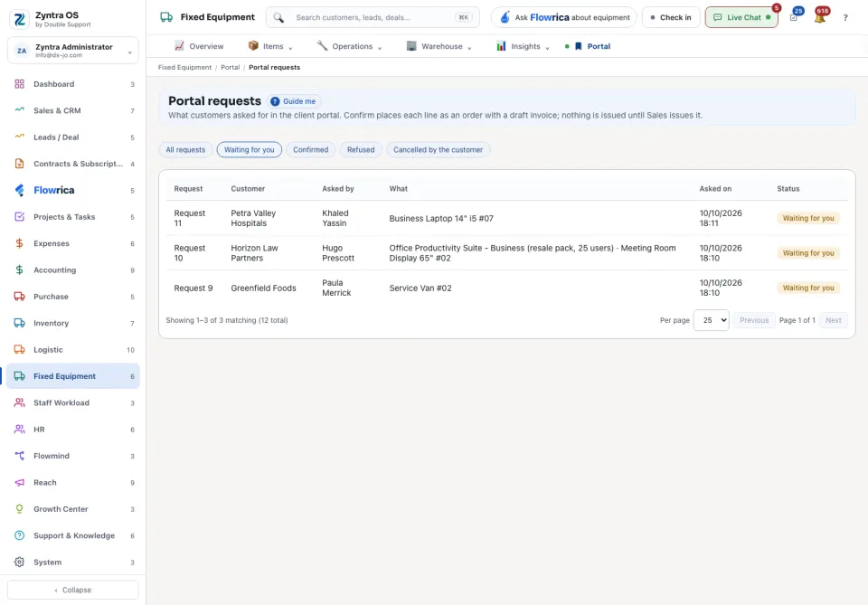The height and width of the screenshot is (605, 868).
Task: Open Live Chat
Action: point(741,18)
